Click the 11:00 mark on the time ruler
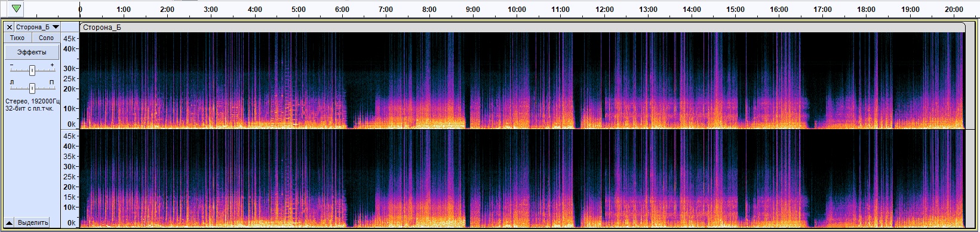The image size is (980, 232). pos(561,10)
